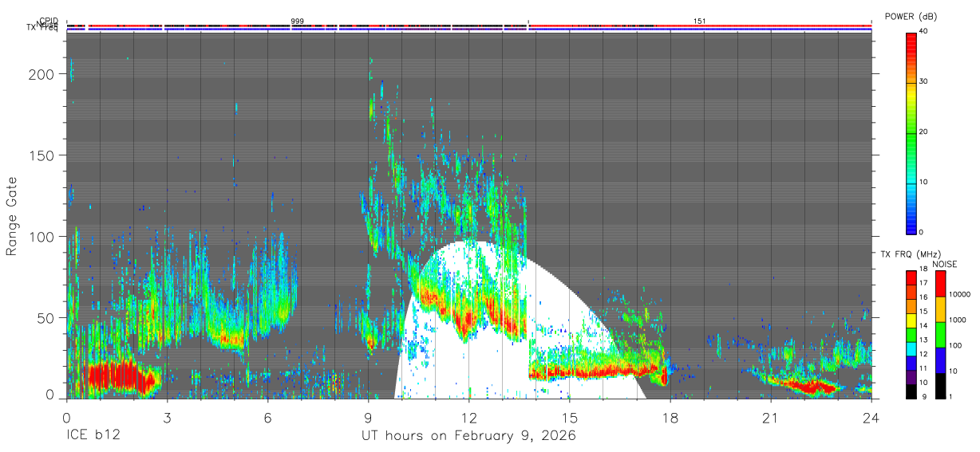Screen dimensions: 980x452
Task: Click the 24 tick on UT hours axis
Action: (x=871, y=418)
